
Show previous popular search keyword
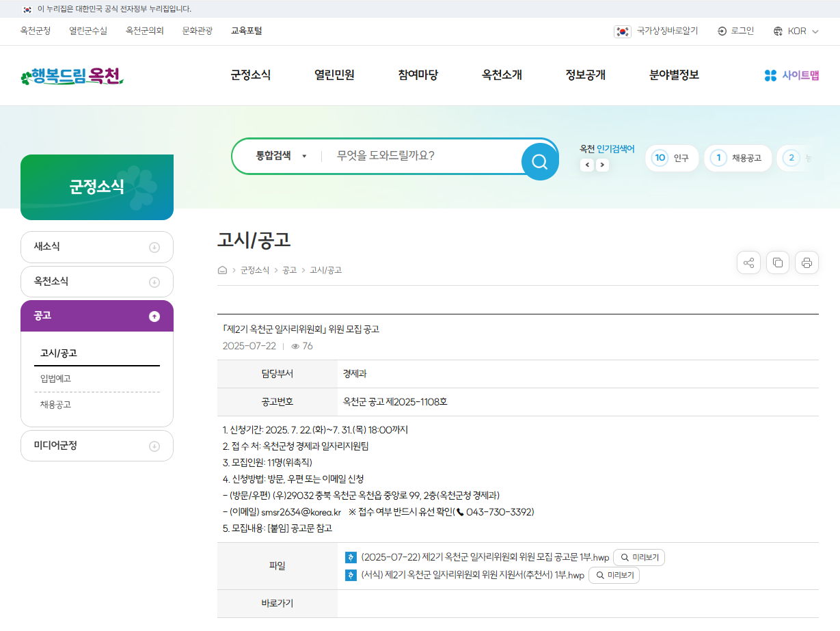[586, 165]
